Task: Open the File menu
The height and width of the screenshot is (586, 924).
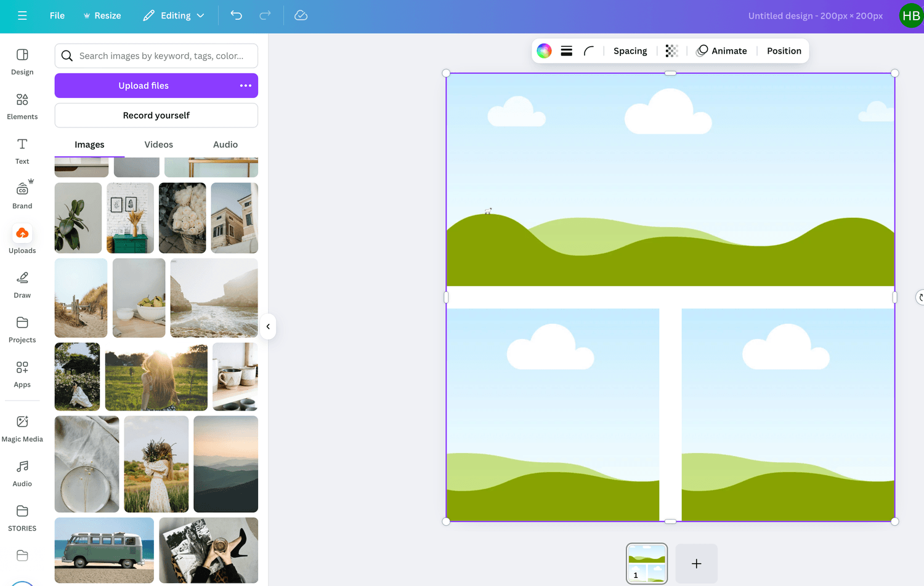Action: point(57,15)
